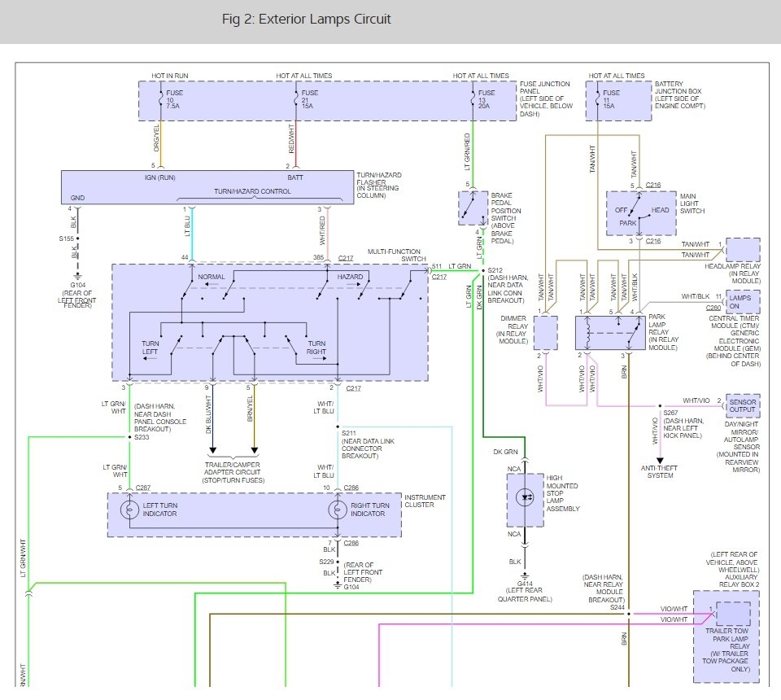This screenshot has height=700, width=781.
Task: Click the 'IGN (RUN)' terminal label
Action: coord(160,177)
